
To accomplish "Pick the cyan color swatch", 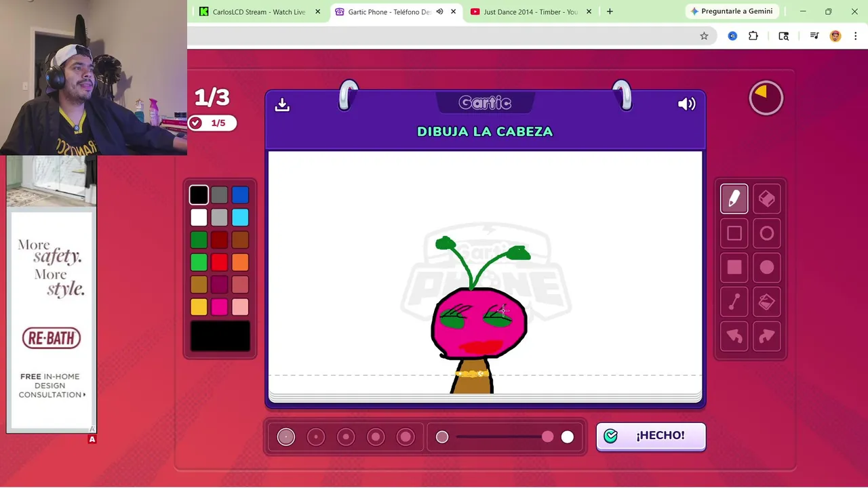I will pos(240,218).
